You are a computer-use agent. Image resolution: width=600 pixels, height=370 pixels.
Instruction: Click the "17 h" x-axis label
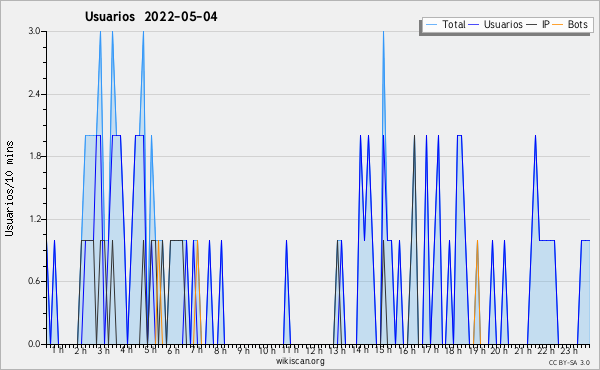tap(430, 350)
